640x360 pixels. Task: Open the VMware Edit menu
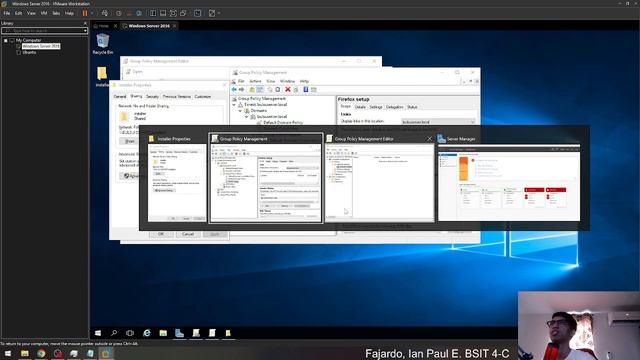click(x=18, y=13)
